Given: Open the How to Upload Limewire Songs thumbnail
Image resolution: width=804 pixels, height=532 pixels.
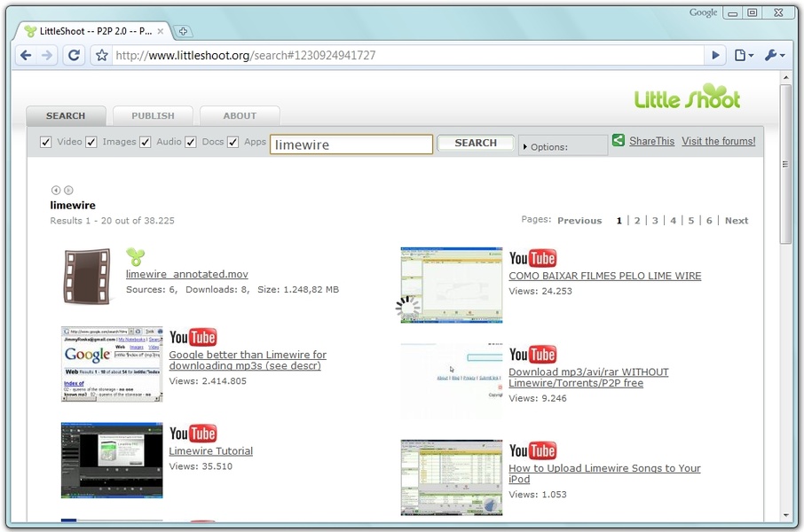Looking at the screenshot, I should [451, 477].
